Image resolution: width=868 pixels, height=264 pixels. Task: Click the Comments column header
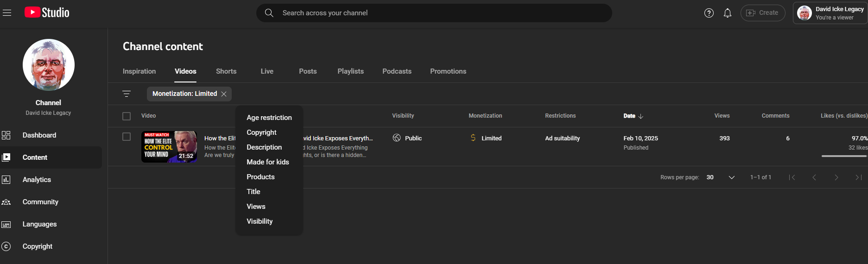pyautogui.click(x=775, y=116)
